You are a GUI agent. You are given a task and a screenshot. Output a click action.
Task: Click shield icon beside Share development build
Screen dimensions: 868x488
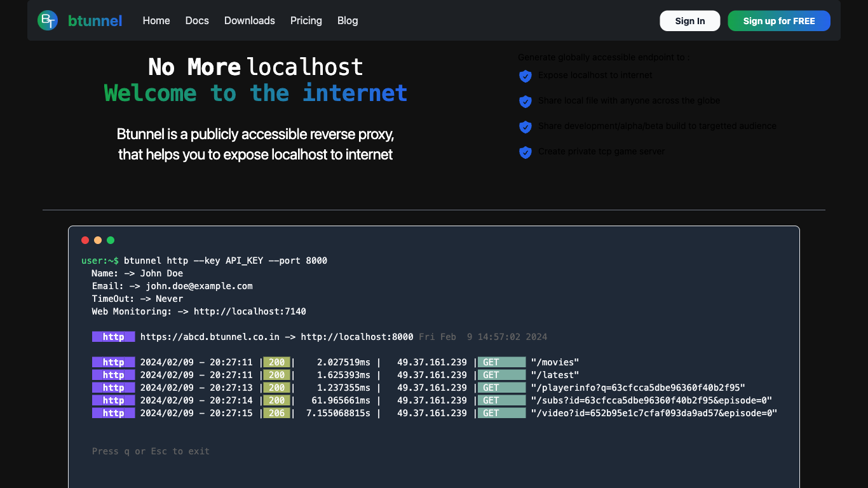(525, 127)
